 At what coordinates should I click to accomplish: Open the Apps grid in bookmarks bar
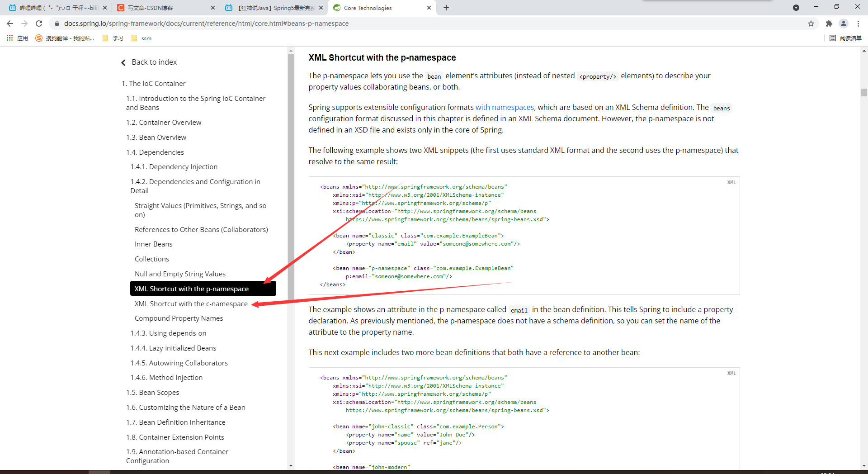tap(17, 38)
